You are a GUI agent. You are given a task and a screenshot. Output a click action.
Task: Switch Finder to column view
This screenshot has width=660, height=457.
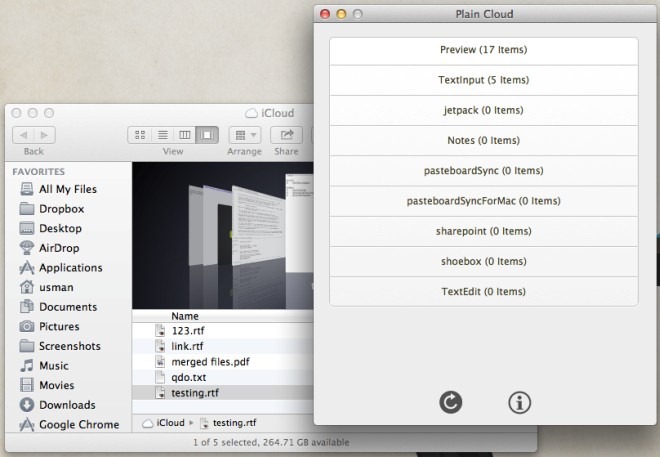(184, 134)
